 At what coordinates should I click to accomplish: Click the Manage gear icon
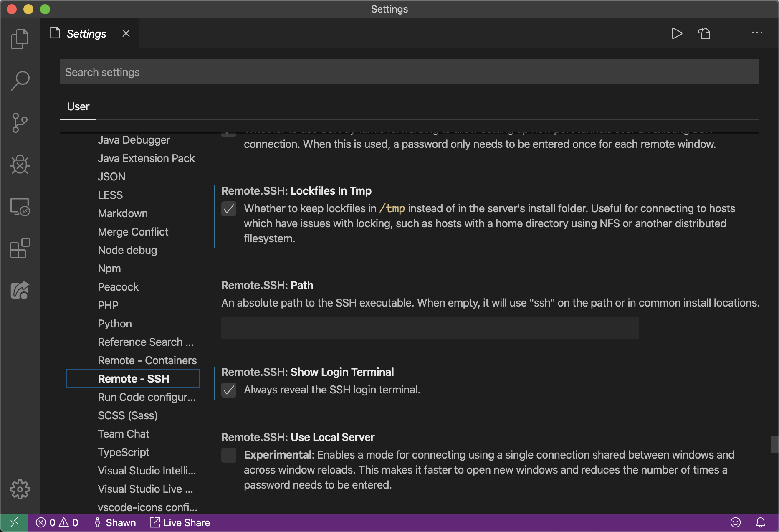coord(20,489)
